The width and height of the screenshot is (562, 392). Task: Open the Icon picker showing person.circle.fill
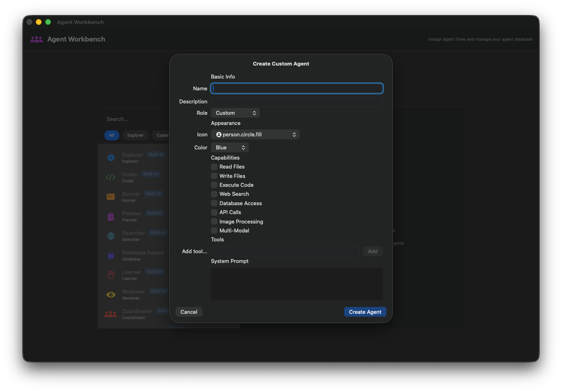tap(255, 134)
